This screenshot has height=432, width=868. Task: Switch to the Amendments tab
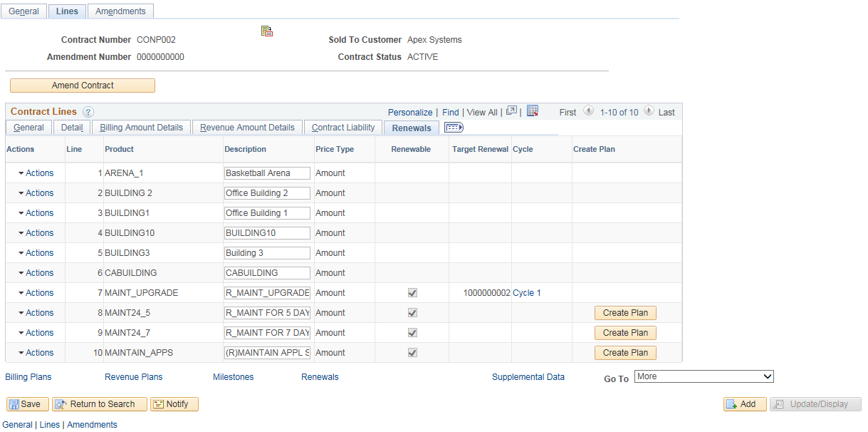(120, 11)
